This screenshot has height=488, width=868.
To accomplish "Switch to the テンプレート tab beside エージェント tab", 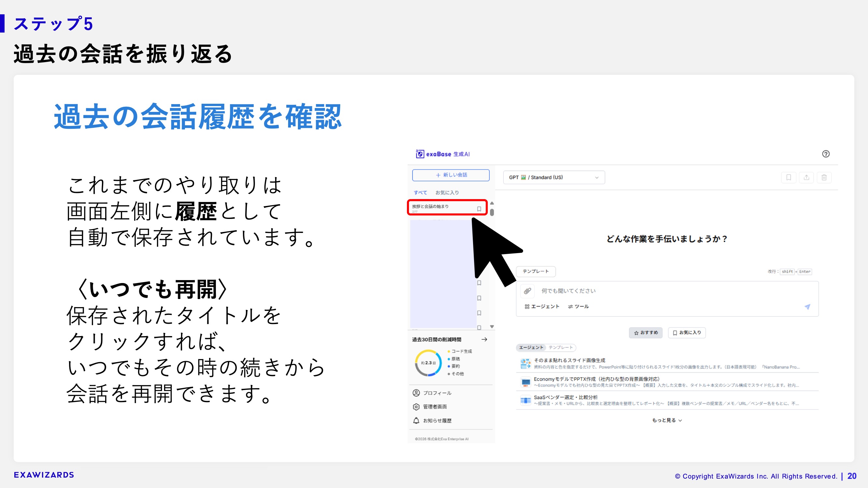I will pos(561,347).
